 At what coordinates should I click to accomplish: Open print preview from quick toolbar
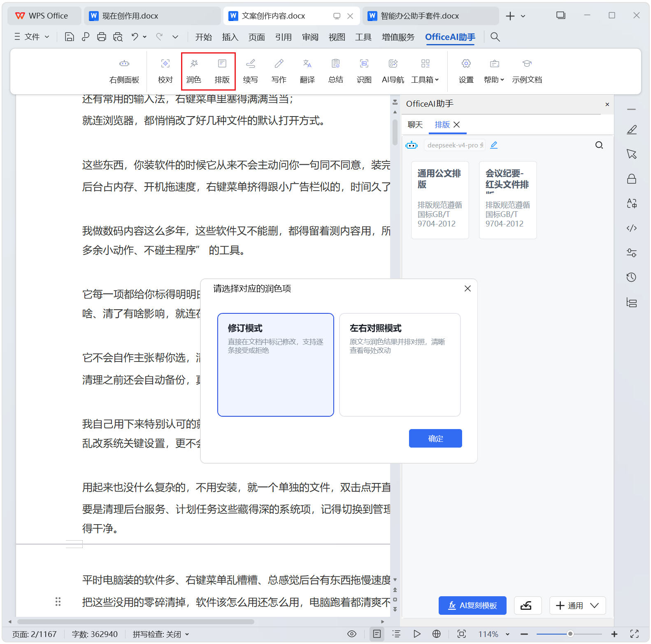coord(118,37)
